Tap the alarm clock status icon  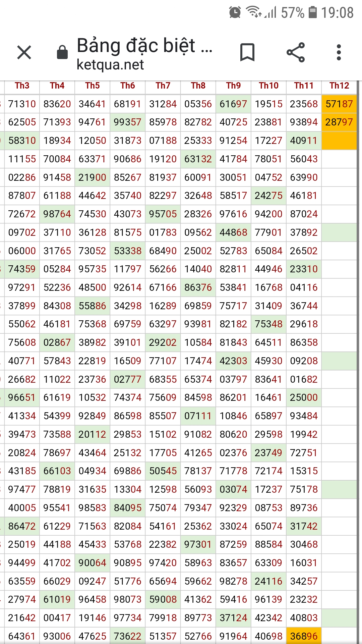point(235,12)
